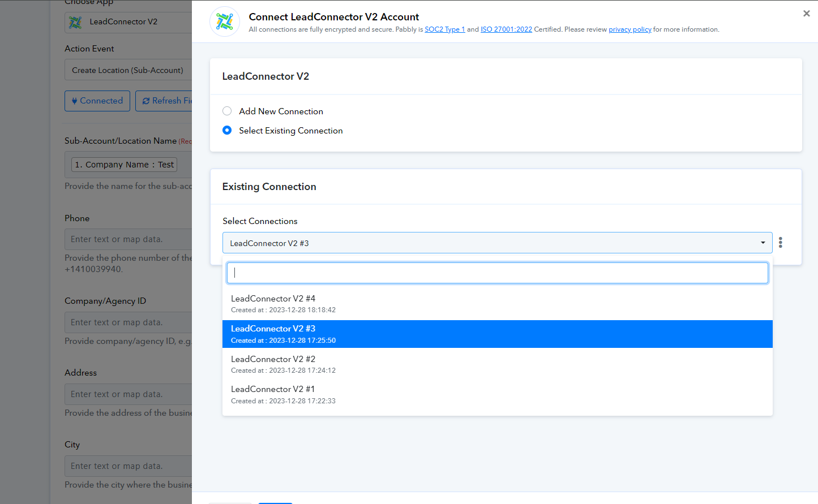Click the "Company/Agency ID" label
Screen dimensions: 818x504
click(105, 301)
